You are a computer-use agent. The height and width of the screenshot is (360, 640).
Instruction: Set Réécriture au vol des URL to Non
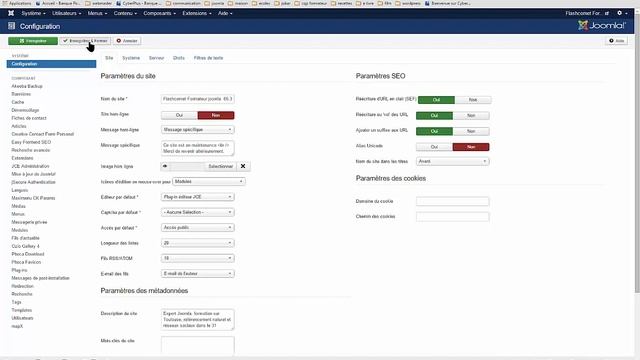(x=471, y=116)
